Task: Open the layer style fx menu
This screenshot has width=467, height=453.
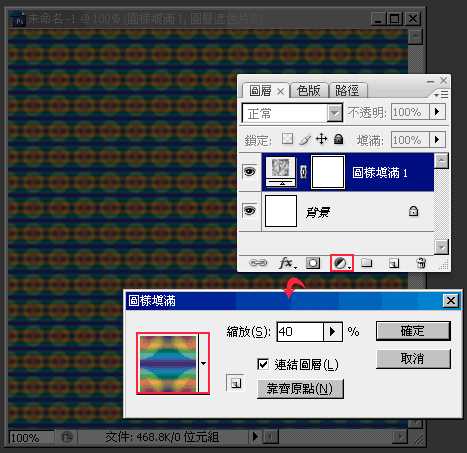Action: (287, 263)
